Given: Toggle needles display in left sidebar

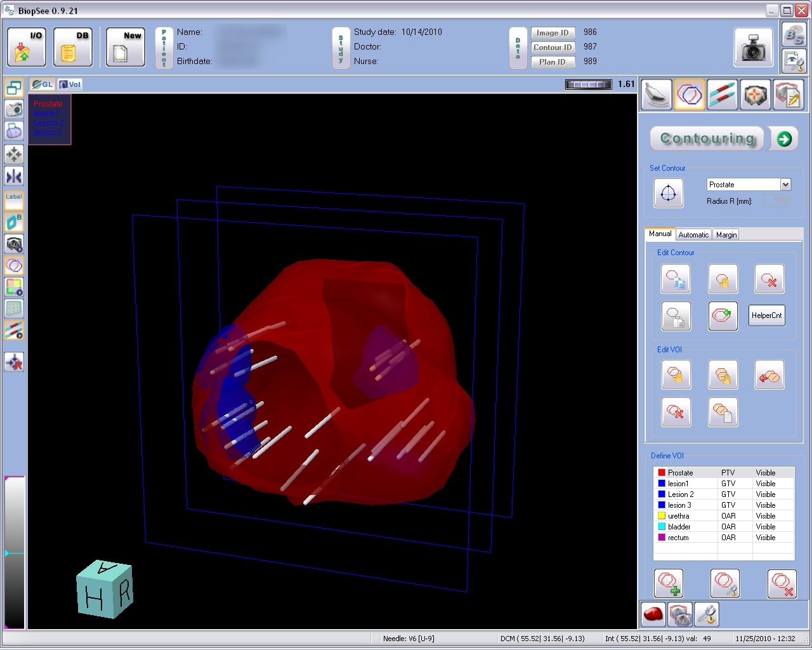Looking at the screenshot, I should [x=14, y=330].
